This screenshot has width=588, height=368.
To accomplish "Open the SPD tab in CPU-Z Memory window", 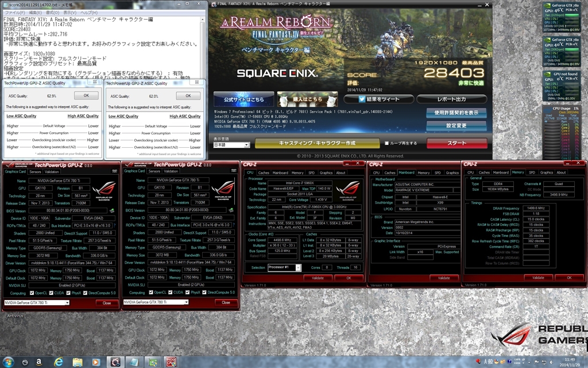I will tap(532, 172).
